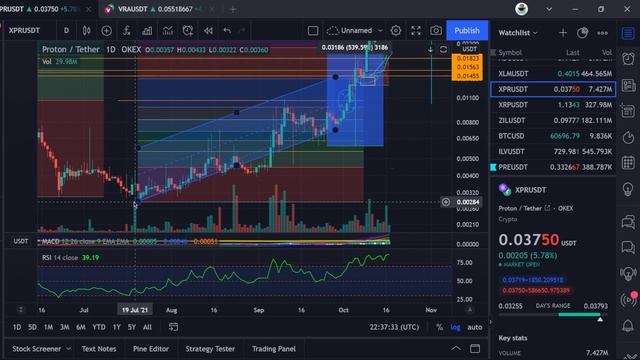Toggle the watchlist sidebar panel

click(x=628, y=33)
